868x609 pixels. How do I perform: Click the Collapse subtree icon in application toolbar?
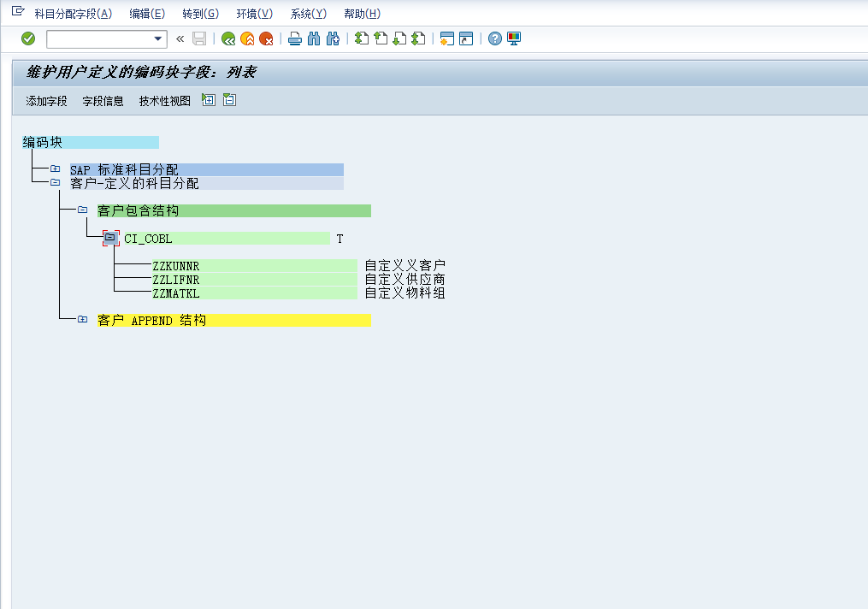tap(229, 100)
